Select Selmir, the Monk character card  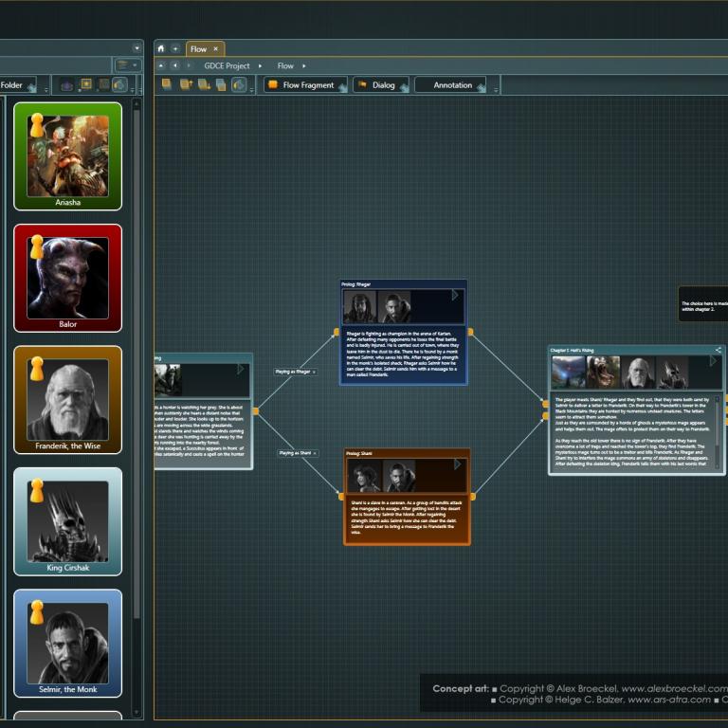pyautogui.click(x=68, y=643)
